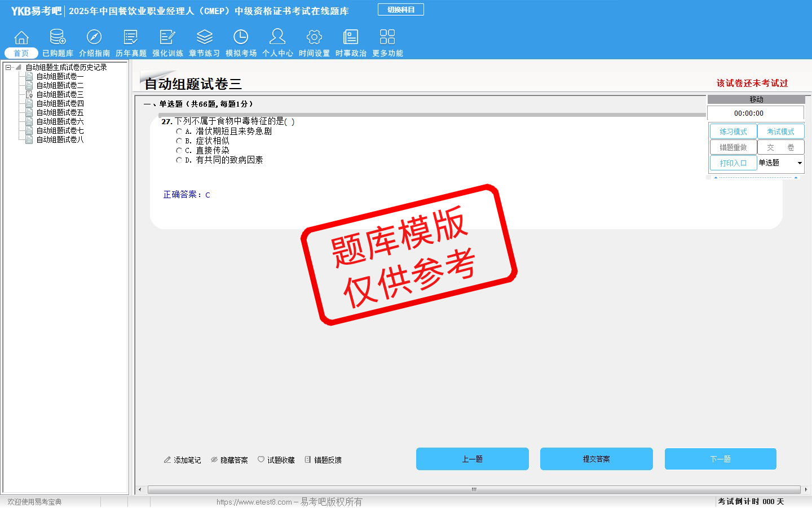
Task: Click question 27 text 下列不属于食物中毒特征的是
Action: (x=228, y=121)
